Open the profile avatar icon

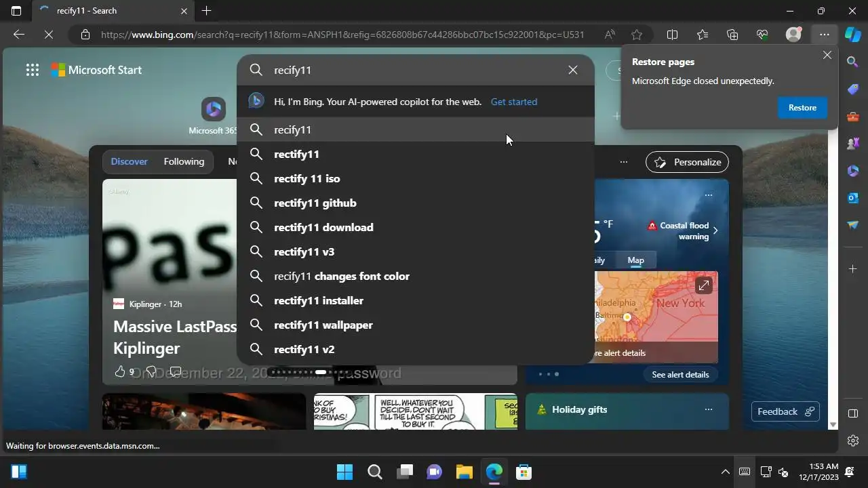[793, 35]
